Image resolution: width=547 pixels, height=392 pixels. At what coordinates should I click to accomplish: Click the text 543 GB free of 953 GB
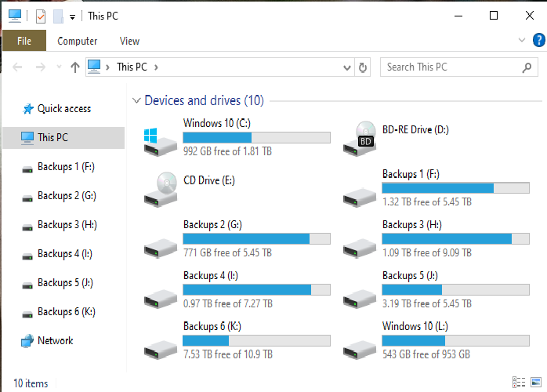click(426, 354)
